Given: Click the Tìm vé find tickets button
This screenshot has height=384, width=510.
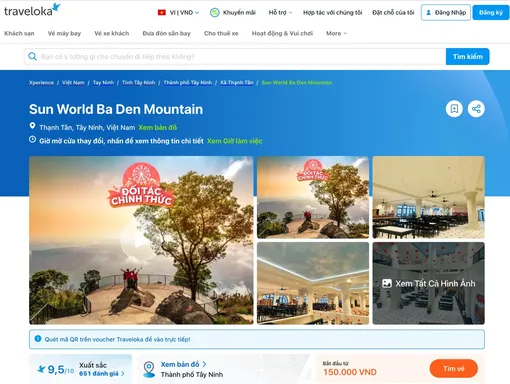Looking at the screenshot, I should tap(454, 369).
